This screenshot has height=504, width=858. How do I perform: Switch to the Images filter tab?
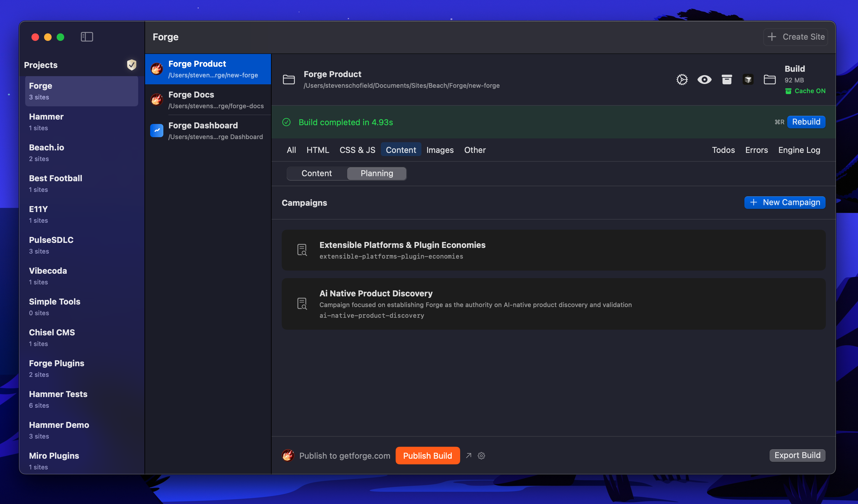440,150
